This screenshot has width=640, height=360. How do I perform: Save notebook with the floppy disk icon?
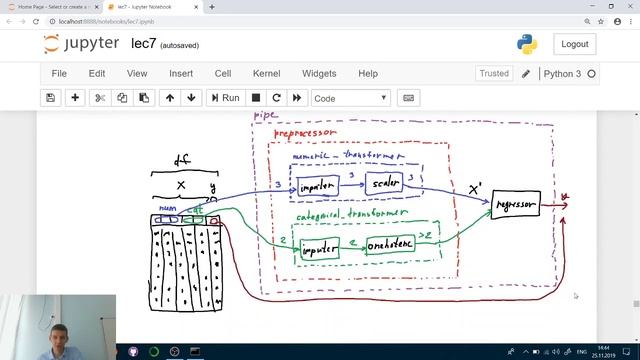coord(51,98)
